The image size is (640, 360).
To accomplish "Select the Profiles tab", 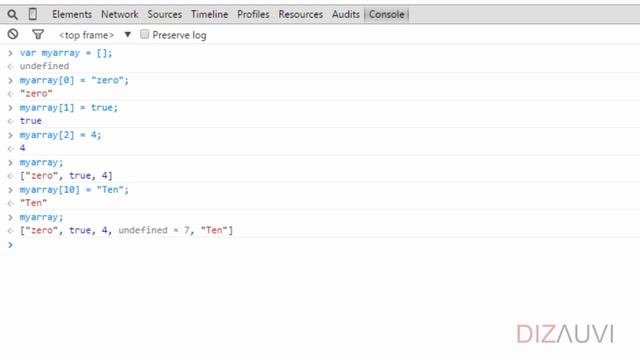I will pyautogui.click(x=253, y=14).
